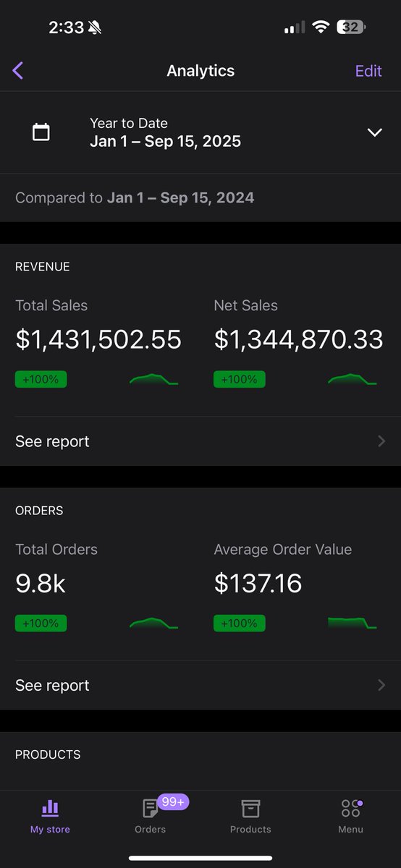The image size is (401, 868).
Task: Switch to the Products tab
Action: pyautogui.click(x=250, y=817)
